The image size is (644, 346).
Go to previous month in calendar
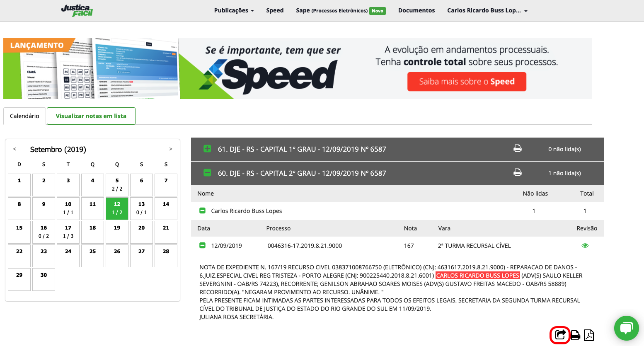pos(15,149)
